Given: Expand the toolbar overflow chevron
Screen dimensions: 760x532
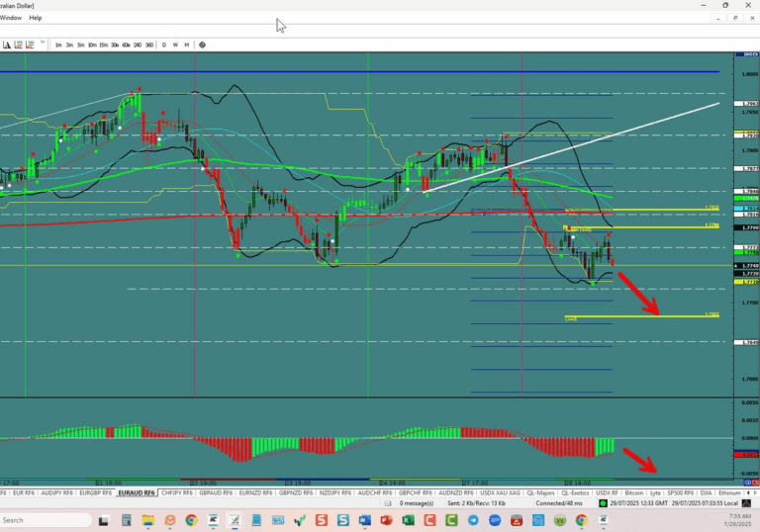Looking at the screenshot, I should 43,43.
